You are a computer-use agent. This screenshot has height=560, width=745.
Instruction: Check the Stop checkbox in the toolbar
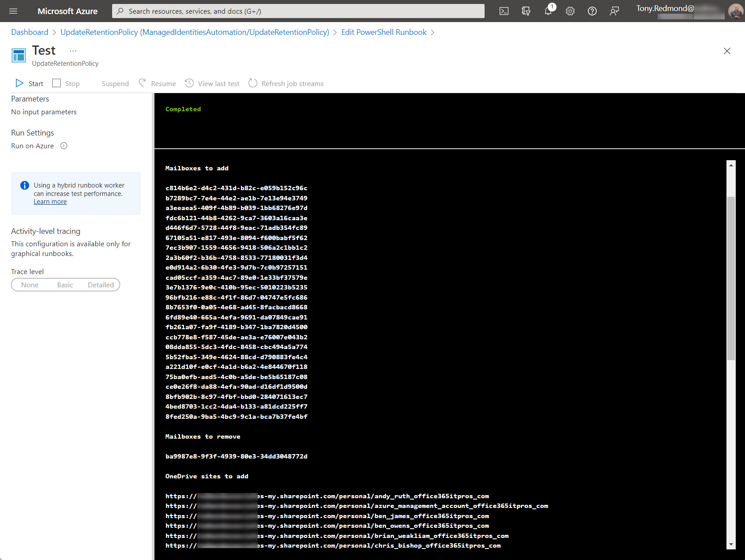coord(56,83)
